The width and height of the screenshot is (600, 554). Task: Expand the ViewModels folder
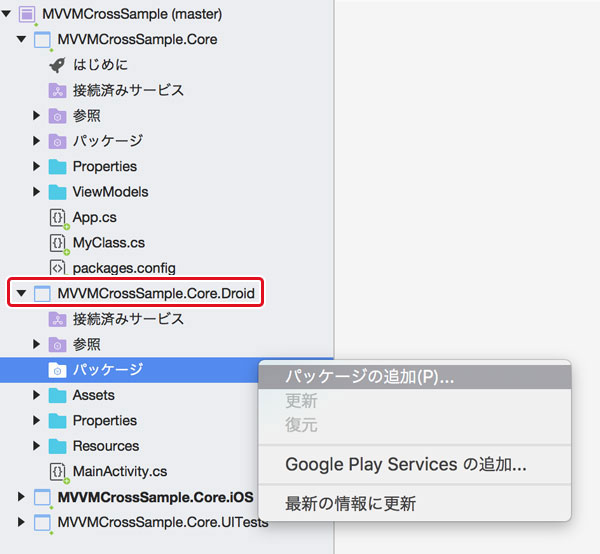click(x=36, y=192)
